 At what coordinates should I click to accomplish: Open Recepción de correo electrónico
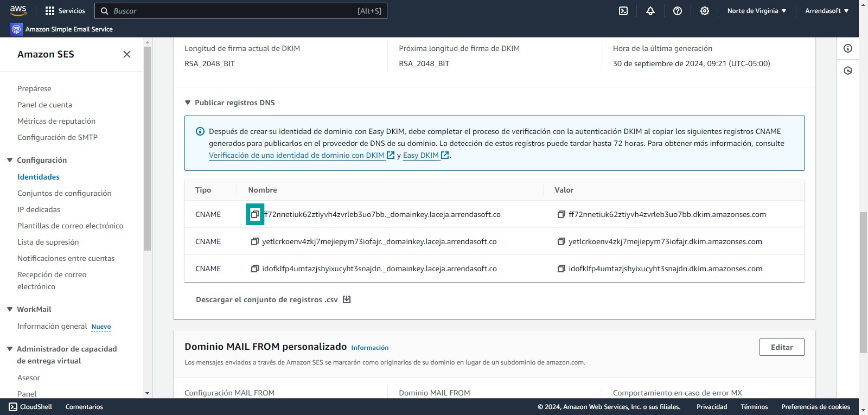click(52, 280)
